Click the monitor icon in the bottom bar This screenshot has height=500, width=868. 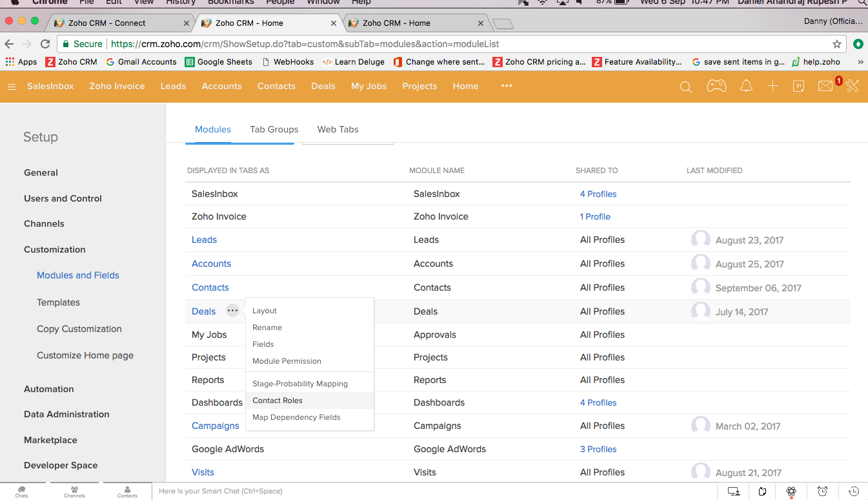[734, 491]
